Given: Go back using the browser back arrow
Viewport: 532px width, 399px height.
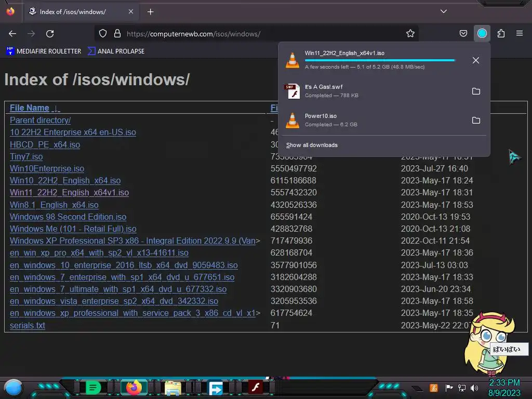Looking at the screenshot, I should (12, 34).
